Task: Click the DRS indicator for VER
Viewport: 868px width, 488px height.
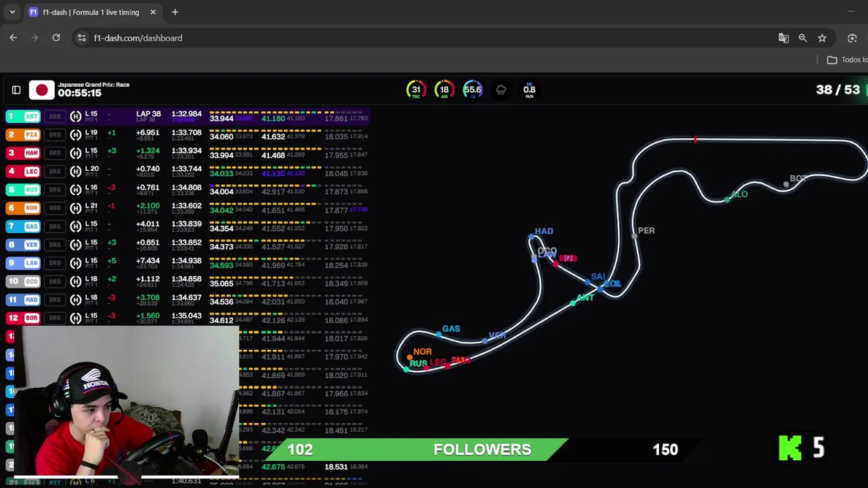Action: coord(55,245)
